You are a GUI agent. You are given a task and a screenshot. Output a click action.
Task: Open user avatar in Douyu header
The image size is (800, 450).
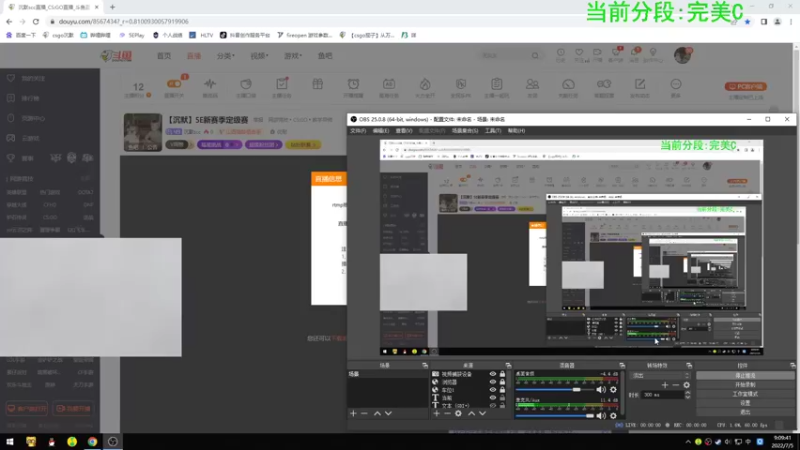pyautogui.click(x=682, y=55)
